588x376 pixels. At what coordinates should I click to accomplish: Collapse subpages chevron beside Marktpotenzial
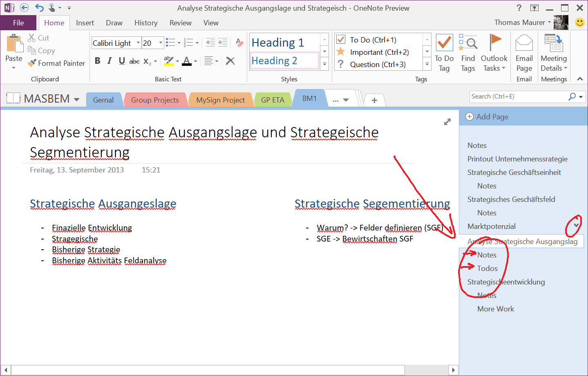click(576, 225)
